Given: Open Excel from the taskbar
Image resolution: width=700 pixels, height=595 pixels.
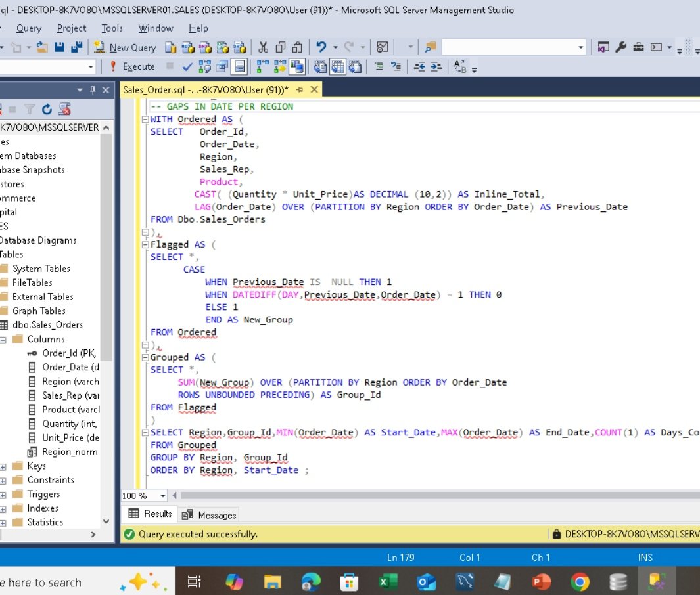Looking at the screenshot, I should 387,582.
